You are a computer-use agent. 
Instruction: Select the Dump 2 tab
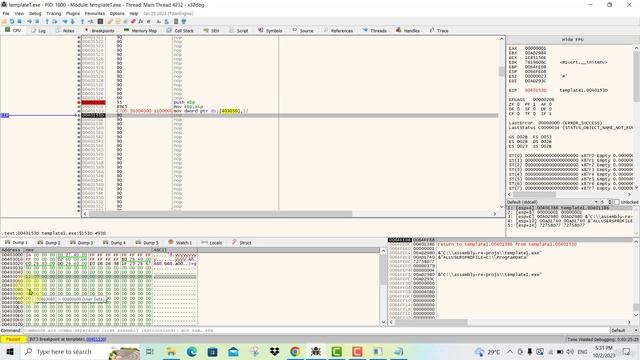[49, 242]
